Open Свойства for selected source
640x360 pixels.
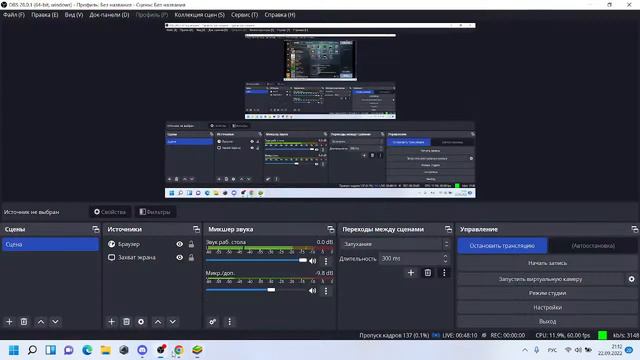[110, 212]
